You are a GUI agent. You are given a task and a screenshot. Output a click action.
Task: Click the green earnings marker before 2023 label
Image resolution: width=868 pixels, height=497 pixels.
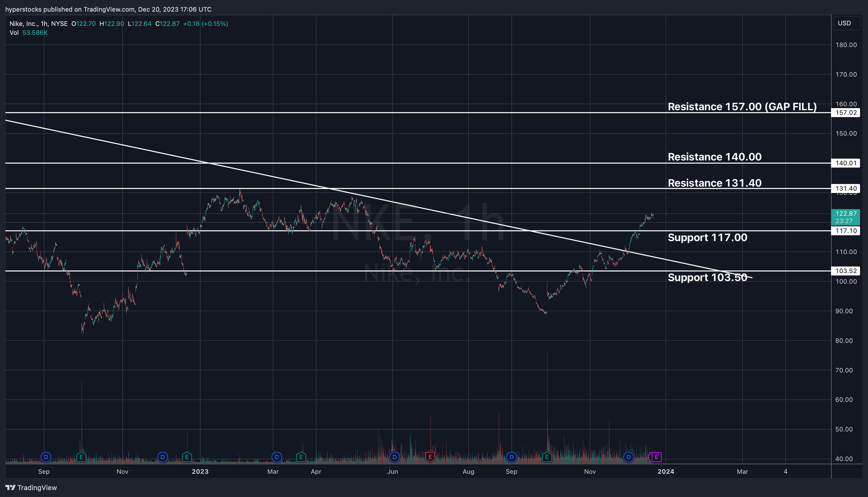[187, 457]
